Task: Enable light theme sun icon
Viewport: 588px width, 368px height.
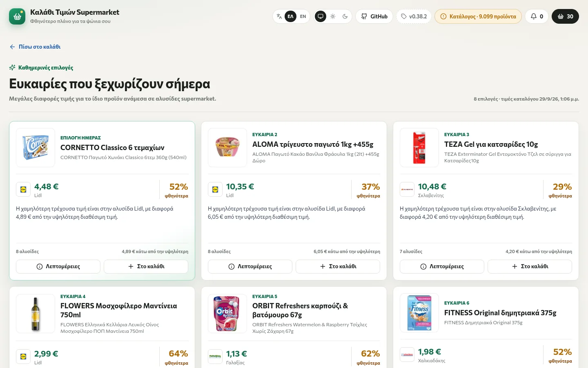Action: (x=333, y=16)
